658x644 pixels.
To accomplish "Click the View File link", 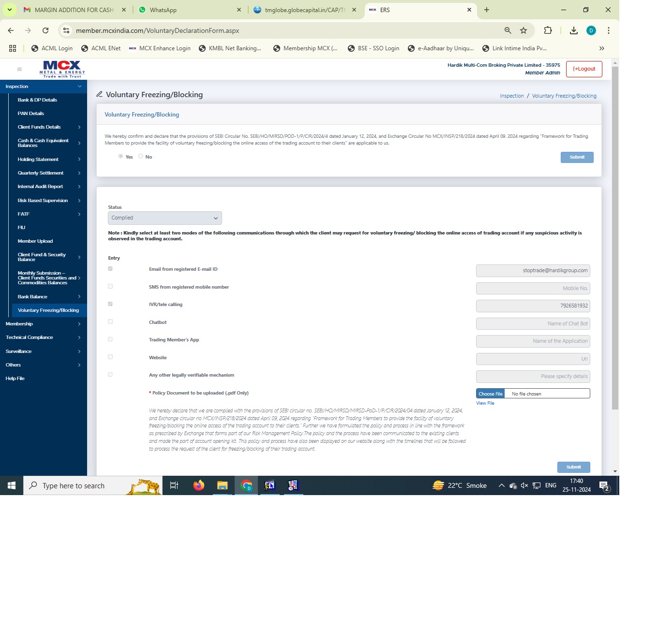I will coord(485,403).
